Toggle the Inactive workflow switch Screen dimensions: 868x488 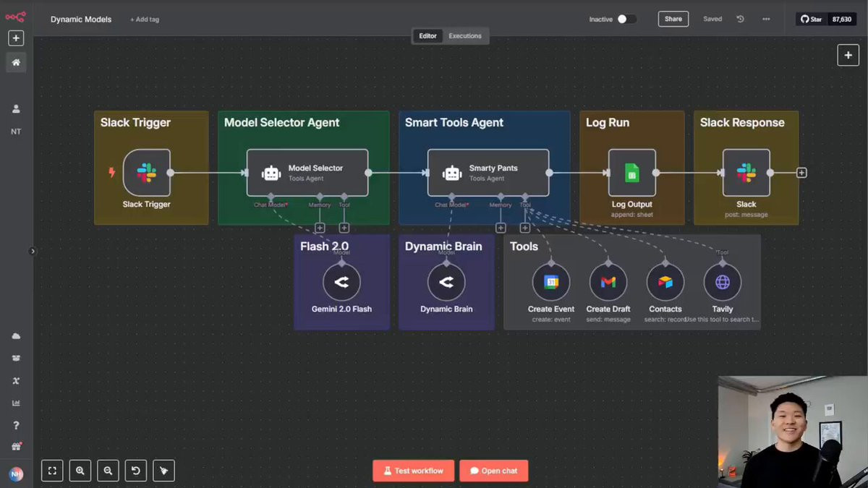(626, 20)
